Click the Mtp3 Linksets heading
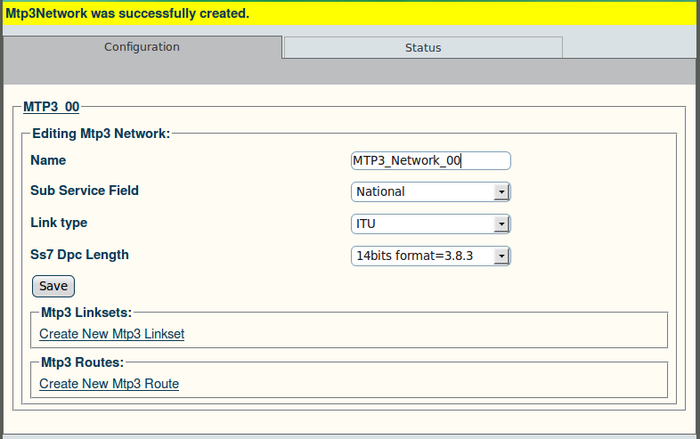Image resolution: width=700 pixels, height=439 pixels. [x=87, y=313]
